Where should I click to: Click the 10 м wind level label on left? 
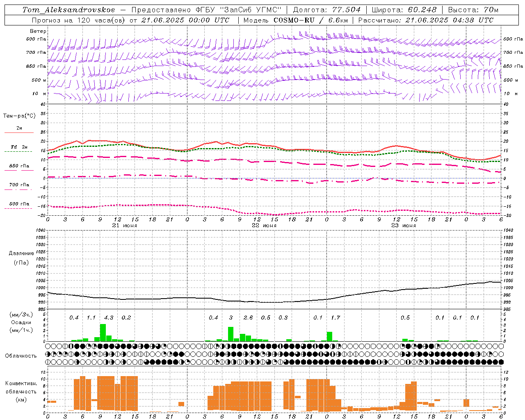coord(39,94)
